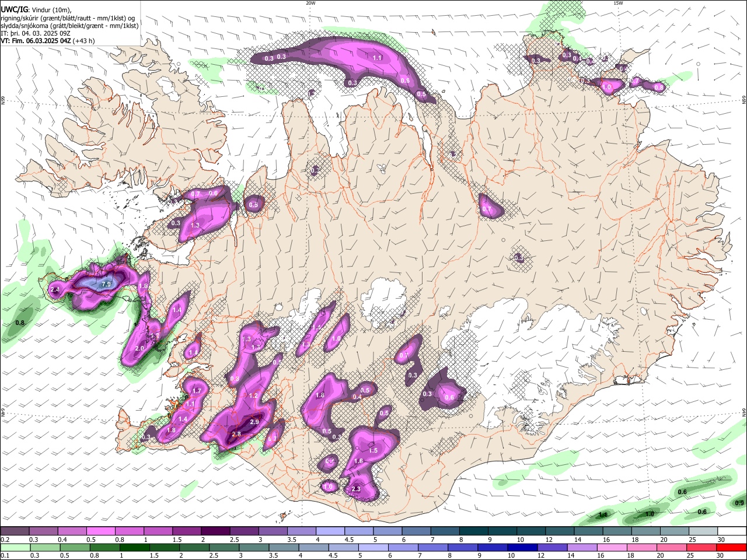This screenshot has height=560, width=747.
Task: Click the 1.2 precipitation value on the map
Action: (x=253, y=395)
